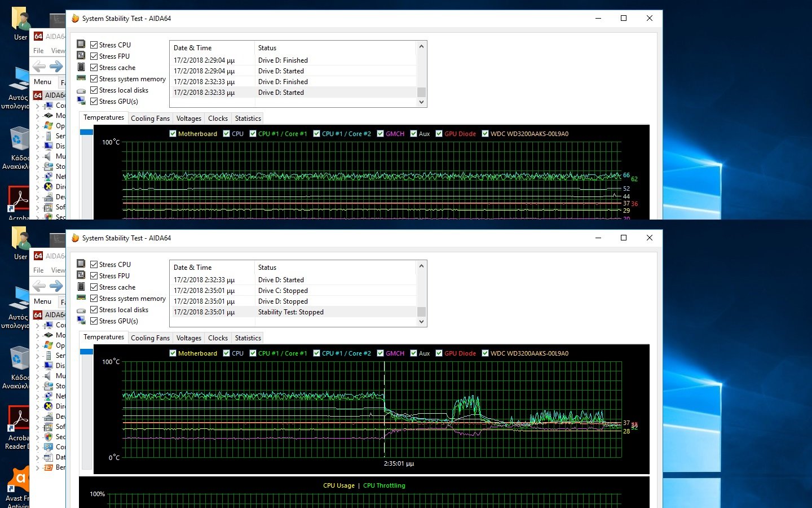Click the AIDA64 root node icon in lower sidebar tree
This screenshot has height=508, width=812.
pos(38,315)
